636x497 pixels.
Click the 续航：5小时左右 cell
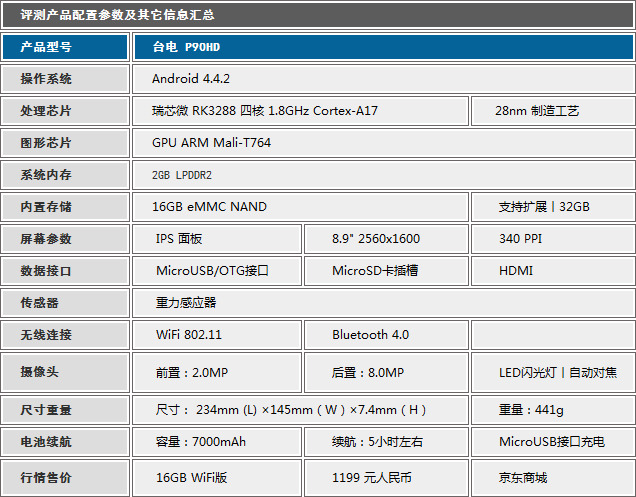(387, 442)
